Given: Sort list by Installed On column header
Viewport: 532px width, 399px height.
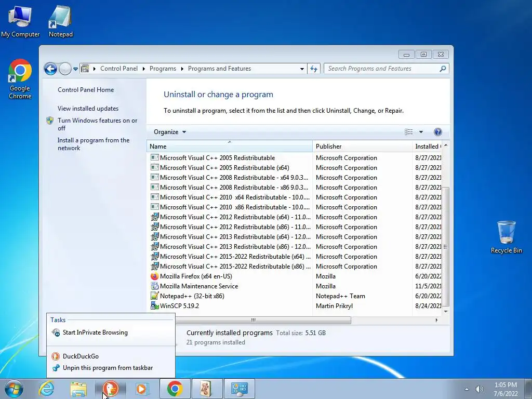Looking at the screenshot, I should coord(427,146).
